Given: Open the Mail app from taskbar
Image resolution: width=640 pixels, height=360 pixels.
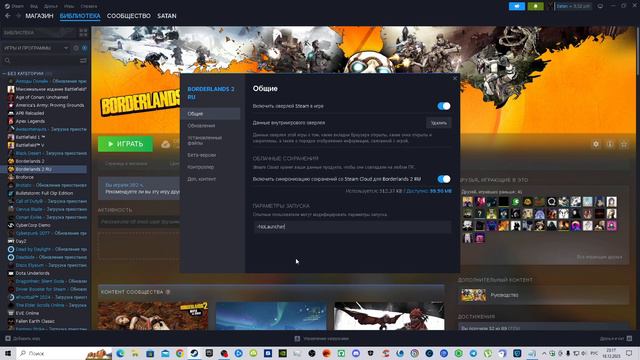Looking at the screenshot, I should (x=165, y=353).
